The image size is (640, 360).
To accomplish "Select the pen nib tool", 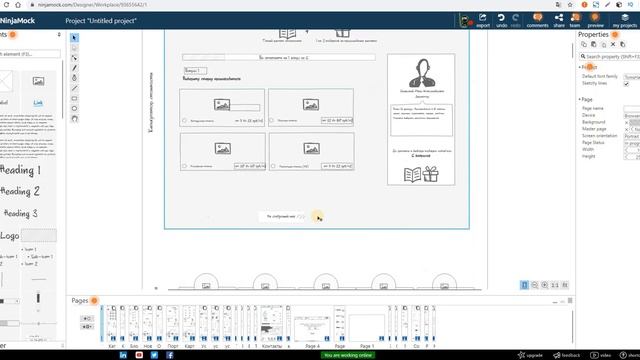I will pyautogui.click(x=74, y=78).
